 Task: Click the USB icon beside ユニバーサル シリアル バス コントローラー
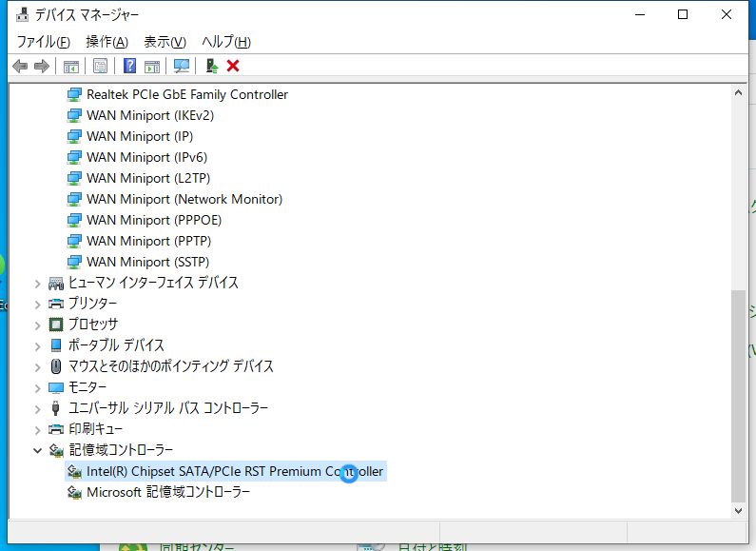[x=56, y=408]
